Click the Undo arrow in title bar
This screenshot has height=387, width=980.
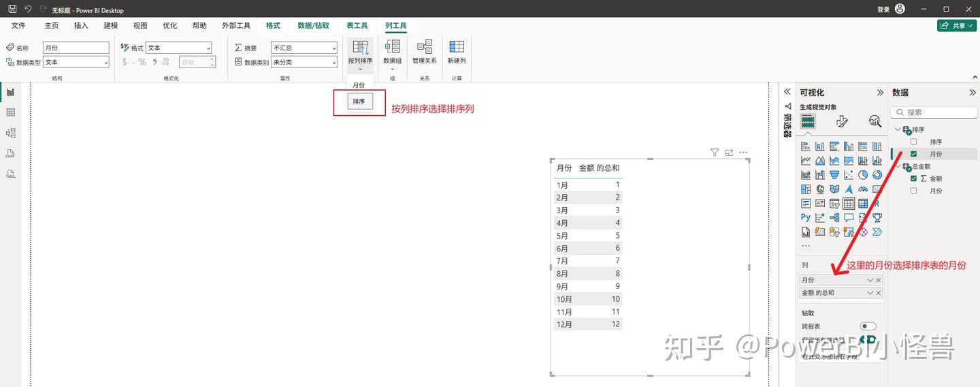pos(28,10)
